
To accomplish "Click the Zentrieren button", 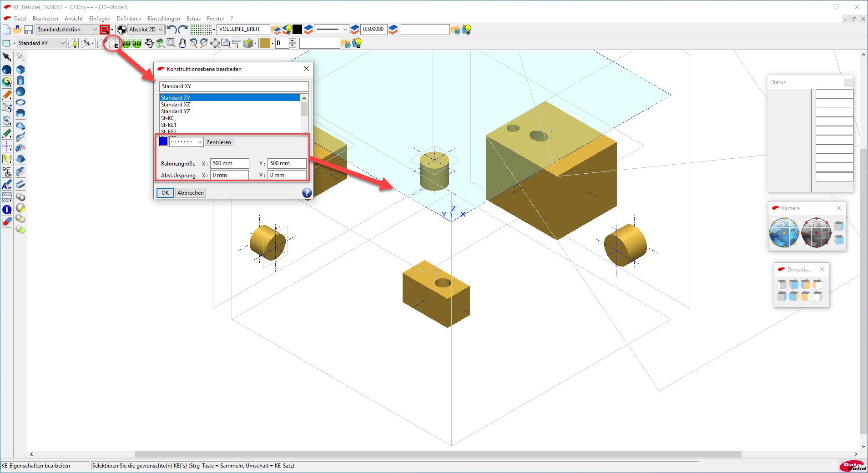I will tap(219, 142).
